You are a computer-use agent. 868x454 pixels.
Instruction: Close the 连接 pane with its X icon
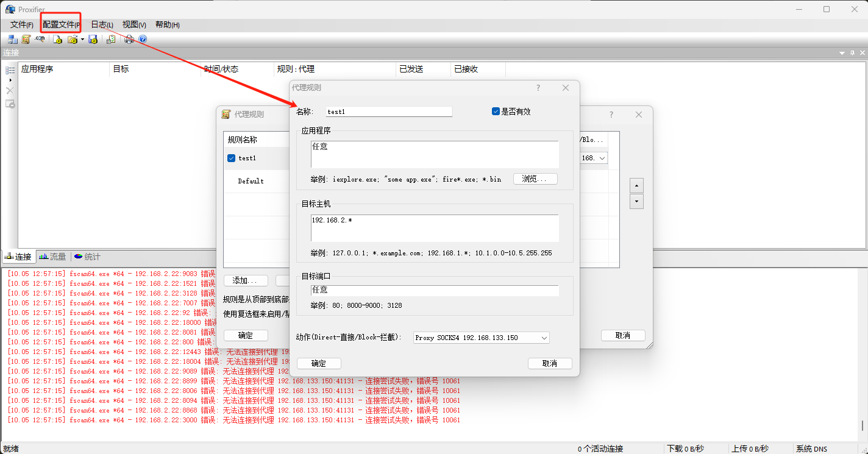(x=861, y=53)
